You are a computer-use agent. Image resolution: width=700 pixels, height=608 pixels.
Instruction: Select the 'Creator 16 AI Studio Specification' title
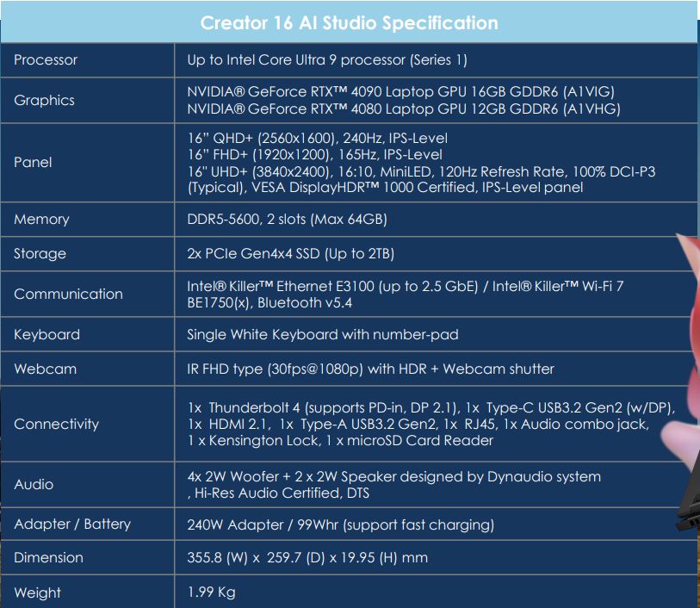(349, 23)
